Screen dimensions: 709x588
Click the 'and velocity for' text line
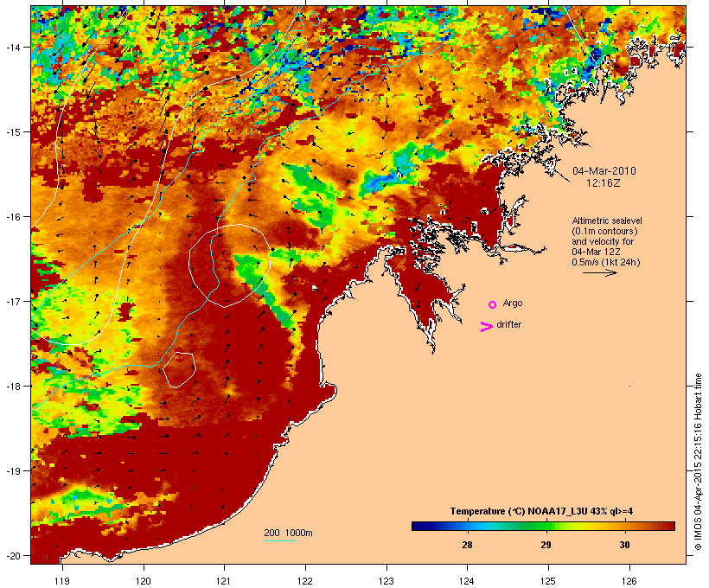pos(603,241)
